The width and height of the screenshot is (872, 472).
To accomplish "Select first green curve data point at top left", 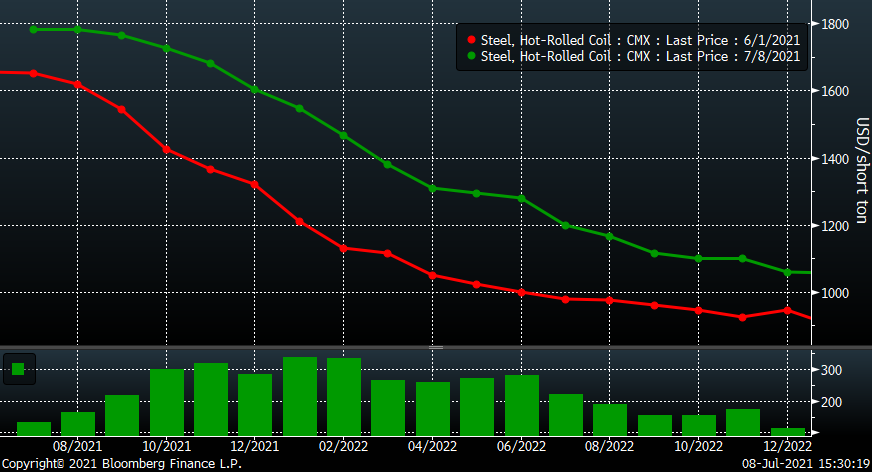I will pyautogui.click(x=33, y=29).
